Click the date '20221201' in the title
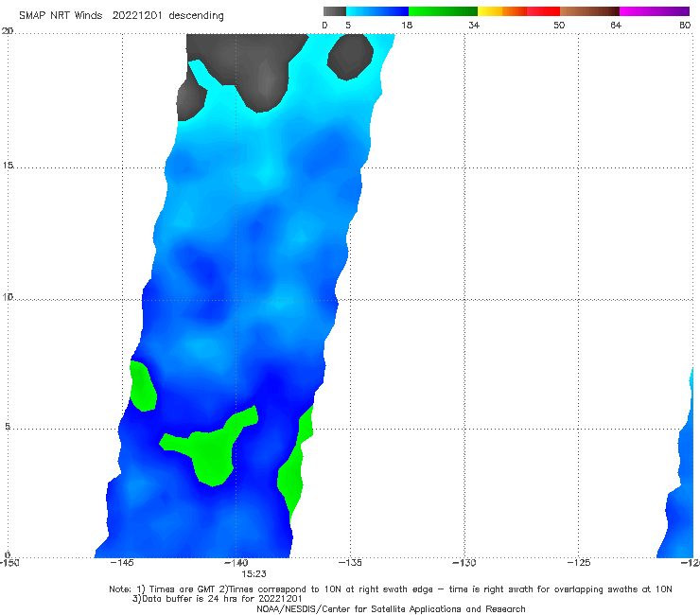 (137, 15)
